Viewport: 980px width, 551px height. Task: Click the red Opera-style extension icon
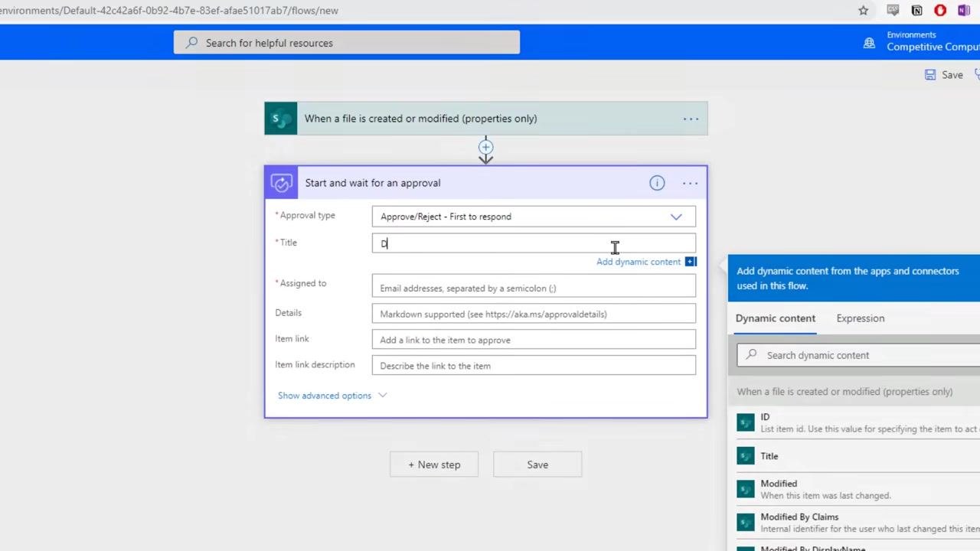point(940,11)
